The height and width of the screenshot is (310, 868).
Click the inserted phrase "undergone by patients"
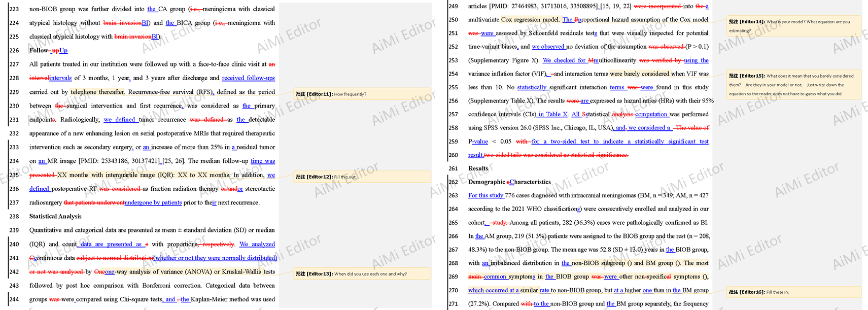pos(153,202)
